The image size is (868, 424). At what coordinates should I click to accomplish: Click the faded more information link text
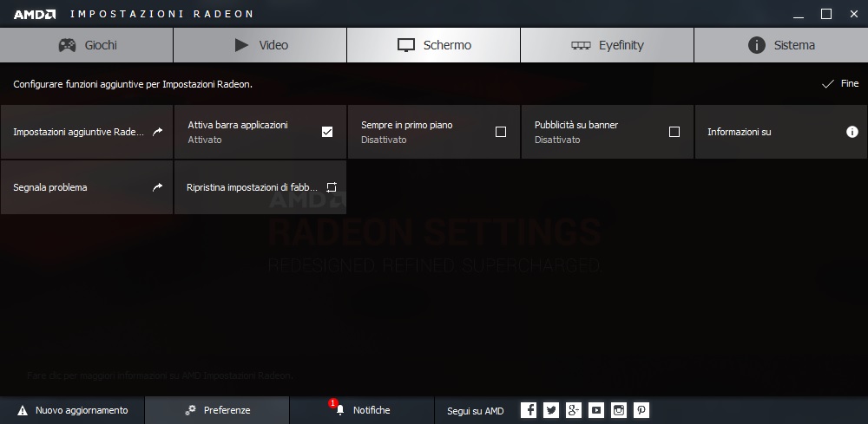click(x=160, y=376)
